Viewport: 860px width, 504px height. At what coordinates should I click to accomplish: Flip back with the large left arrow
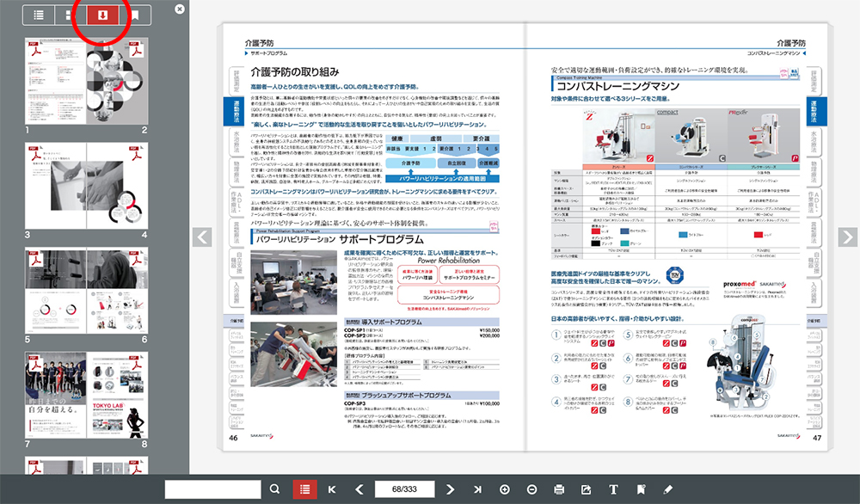coord(202,237)
